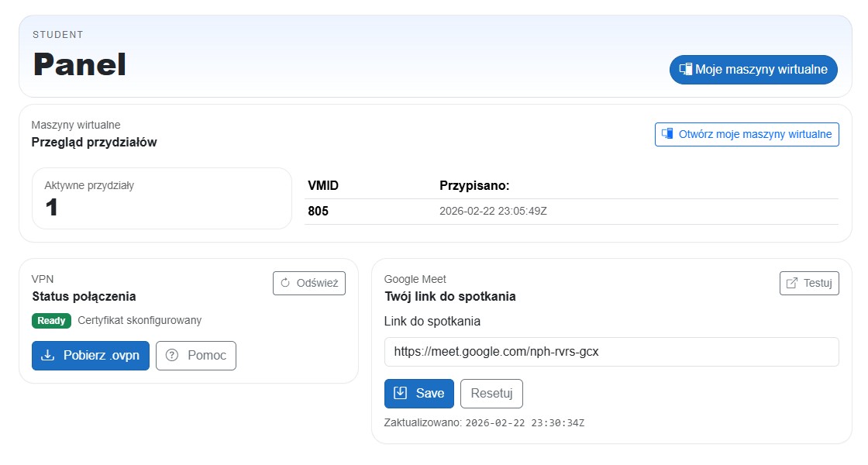The image size is (868, 465).
Task: Focus the Link do spotkania input field
Action: [611, 351]
